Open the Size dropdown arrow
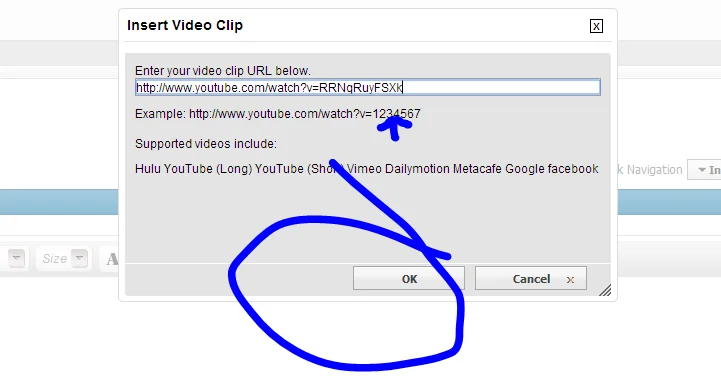This screenshot has width=721, height=388. click(x=79, y=258)
